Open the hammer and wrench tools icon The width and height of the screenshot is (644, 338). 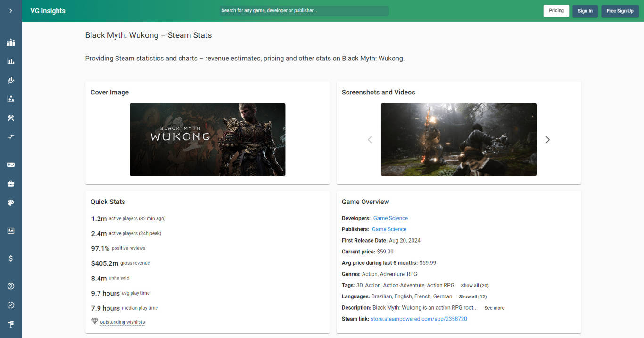pos(11,118)
